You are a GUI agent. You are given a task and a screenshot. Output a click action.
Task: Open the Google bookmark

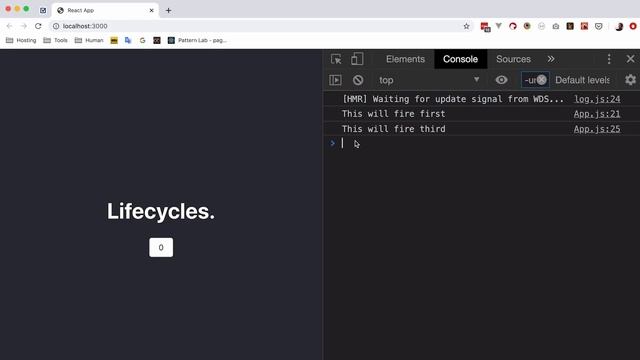point(142,40)
